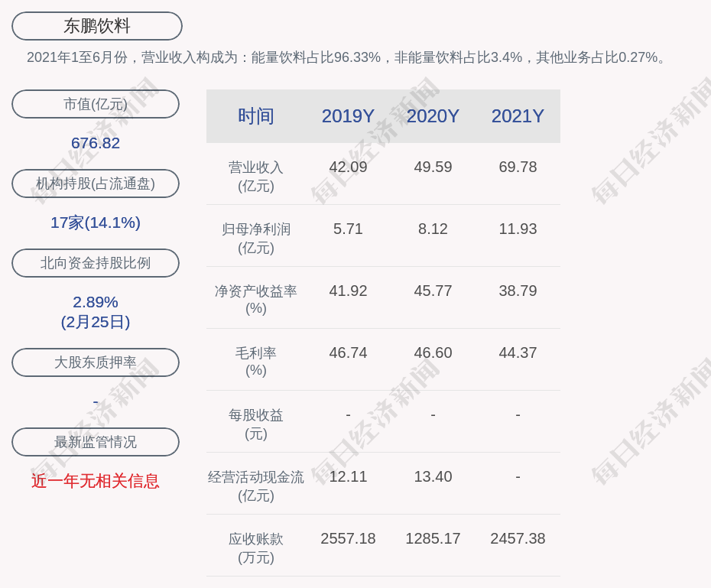Select the 市值(亿元) label pill
Screen dimensions: 711x588
click(96, 104)
